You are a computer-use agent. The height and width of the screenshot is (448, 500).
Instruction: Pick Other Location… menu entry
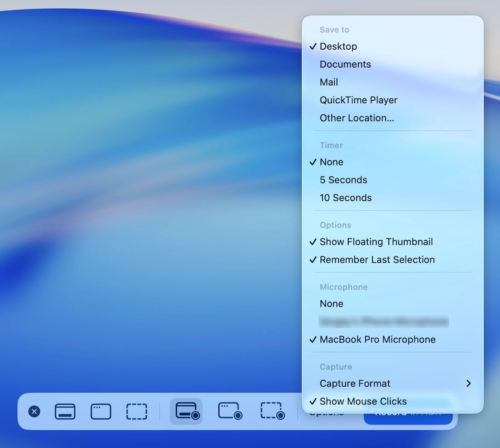393,118
